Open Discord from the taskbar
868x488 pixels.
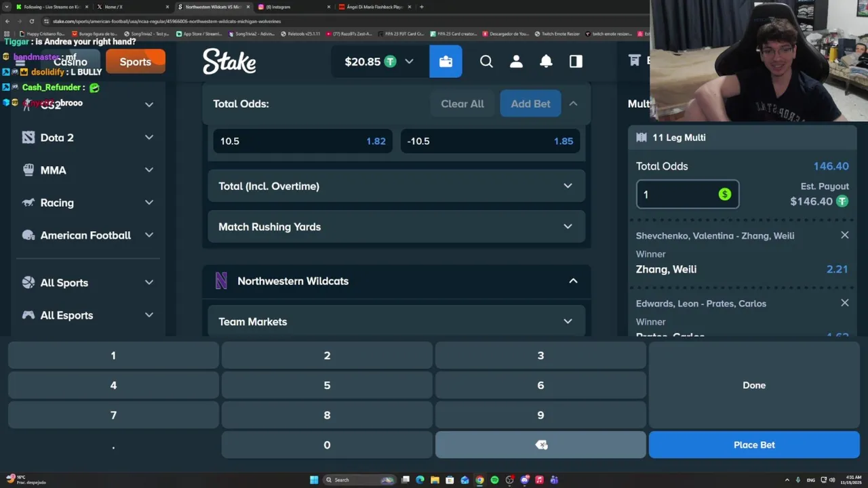pos(524,480)
